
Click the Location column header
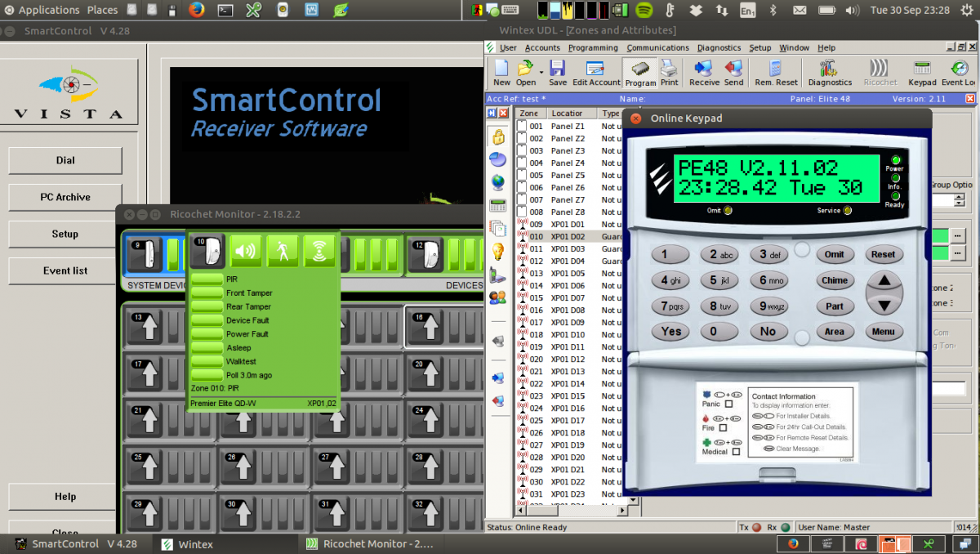(572, 114)
